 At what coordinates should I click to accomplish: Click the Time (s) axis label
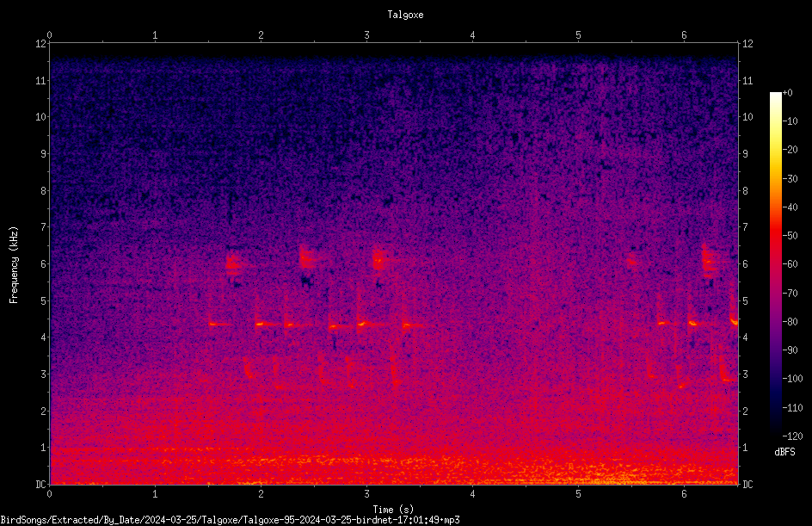pos(393,510)
